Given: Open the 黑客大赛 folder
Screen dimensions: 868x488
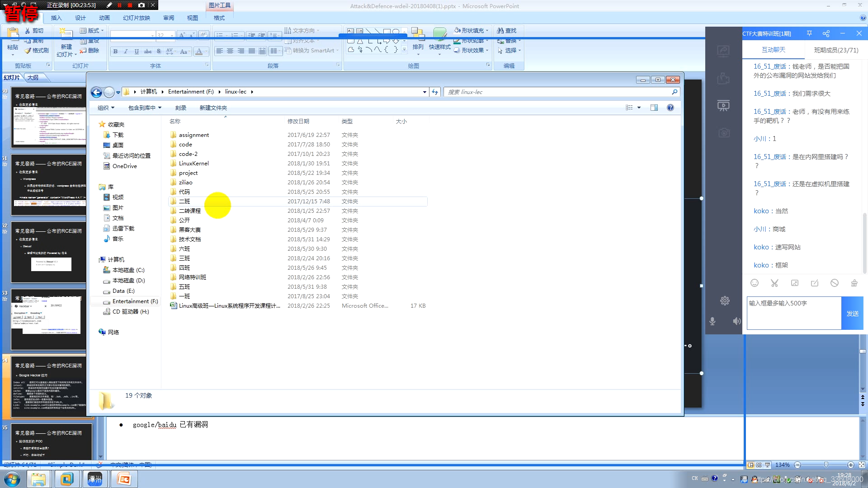Looking at the screenshot, I should click(x=189, y=230).
